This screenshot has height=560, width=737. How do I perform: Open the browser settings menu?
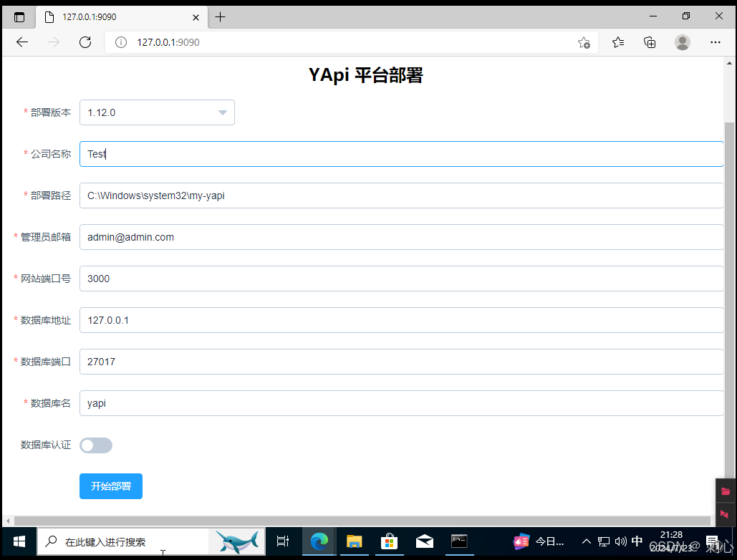[715, 42]
